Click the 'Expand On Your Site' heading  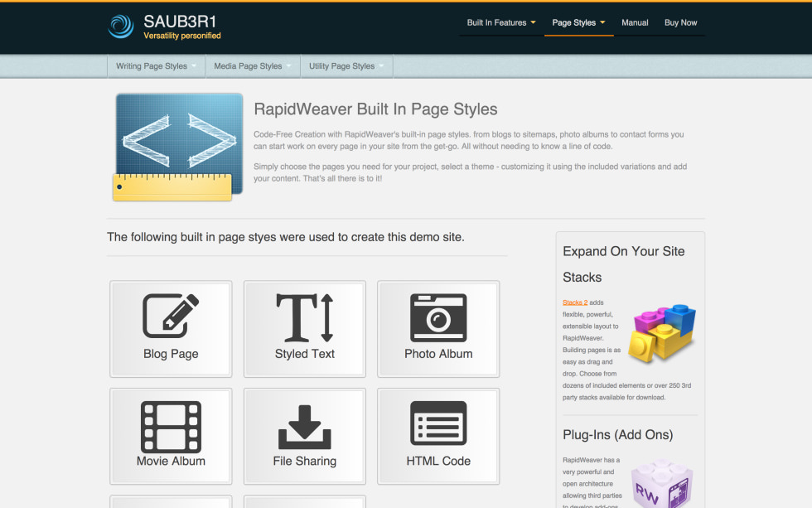(x=623, y=251)
